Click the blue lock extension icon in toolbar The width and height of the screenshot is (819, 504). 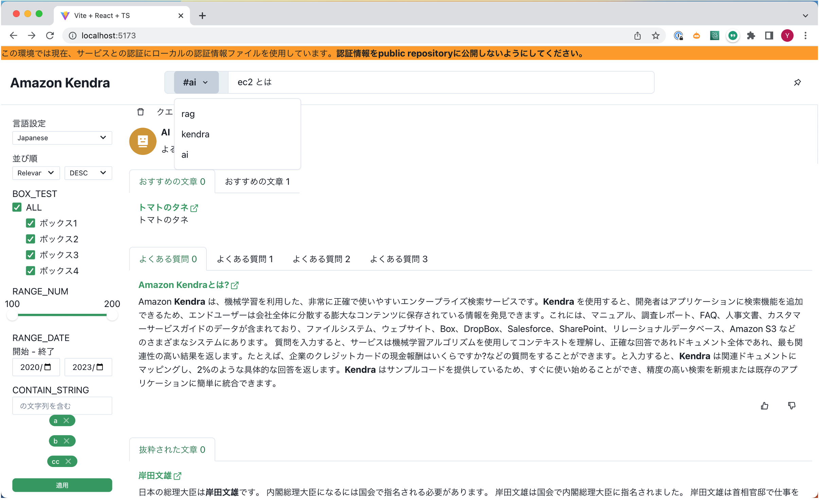click(x=678, y=36)
